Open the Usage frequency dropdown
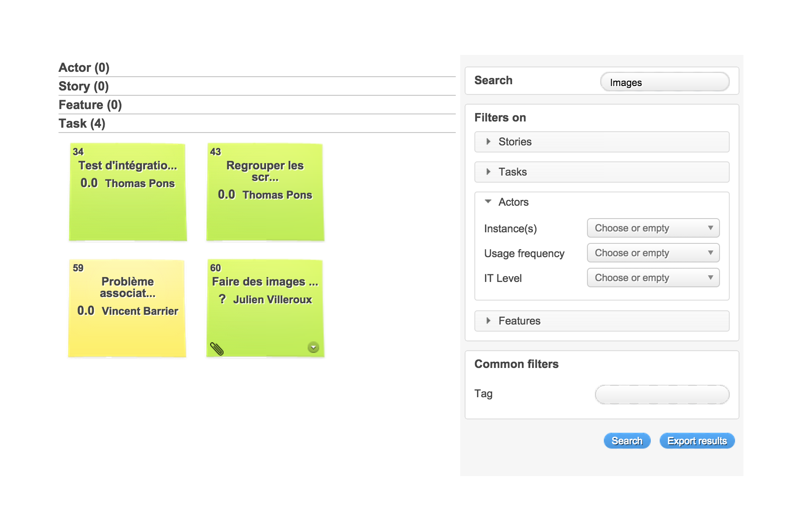This screenshot has width=798, height=532. (653, 253)
